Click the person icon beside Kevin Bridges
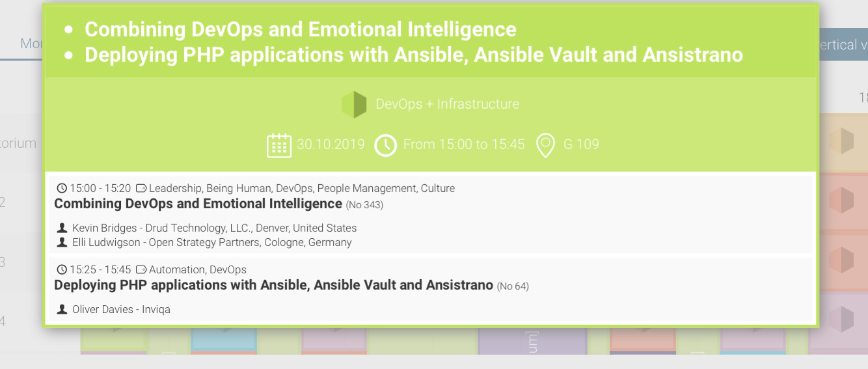The height and width of the screenshot is (369, 868). (x=62, y=228)
